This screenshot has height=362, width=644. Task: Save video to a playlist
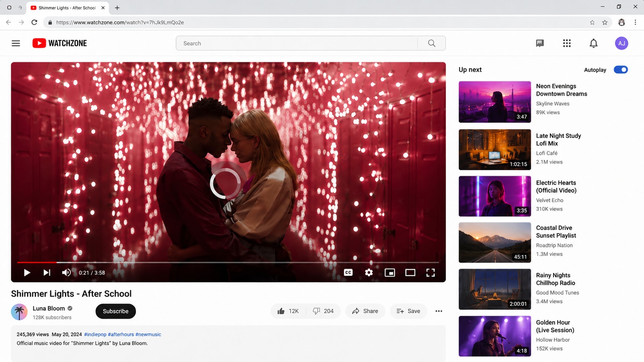pyautogui.click(x=408, y=311)
